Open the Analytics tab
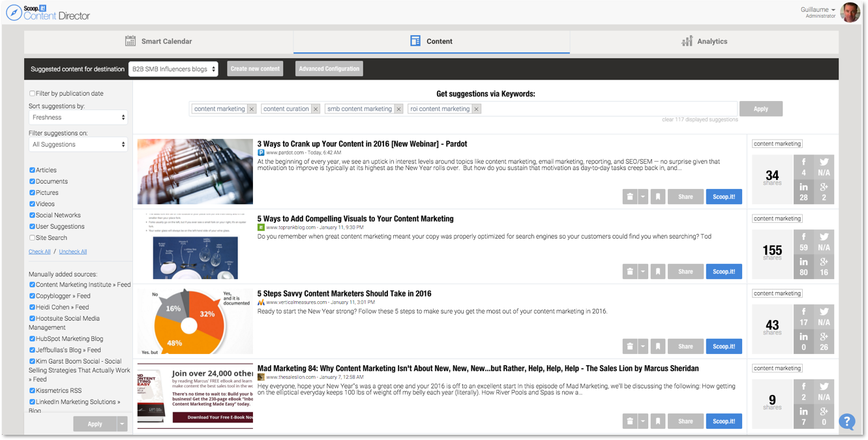 pyautogui.click(x=704, y=42)
